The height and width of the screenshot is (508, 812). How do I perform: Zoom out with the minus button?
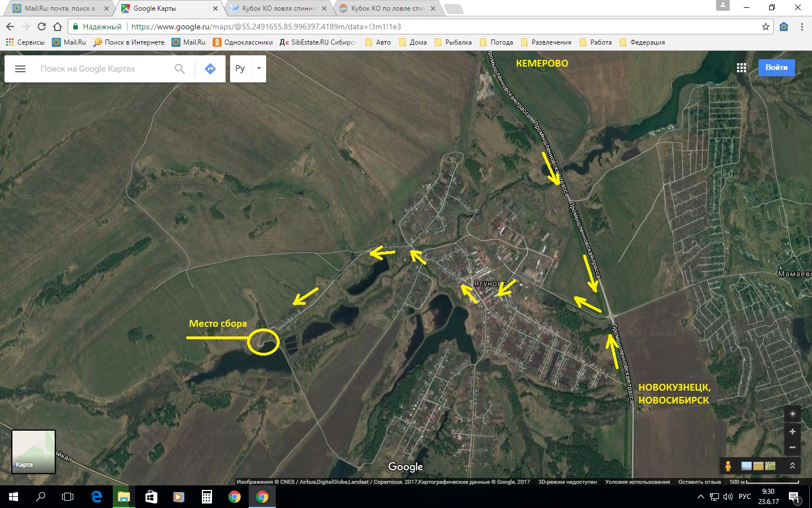tap(792, 447)
